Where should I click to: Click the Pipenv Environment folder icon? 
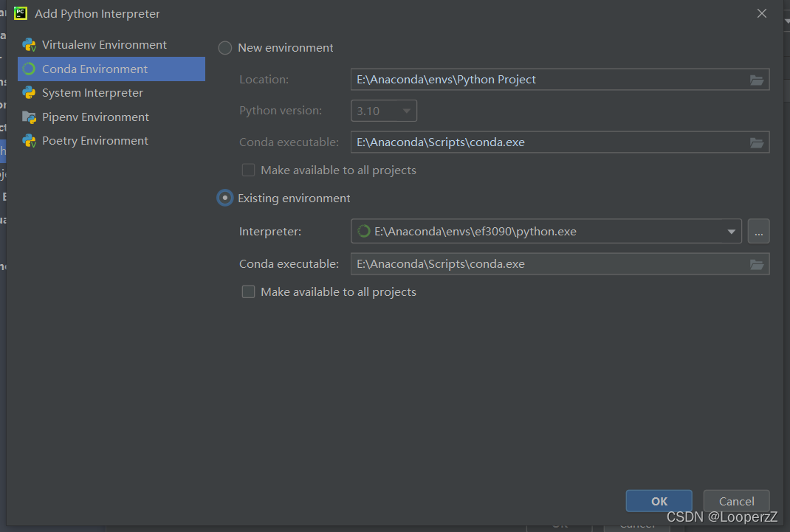(x=30, y=117)
